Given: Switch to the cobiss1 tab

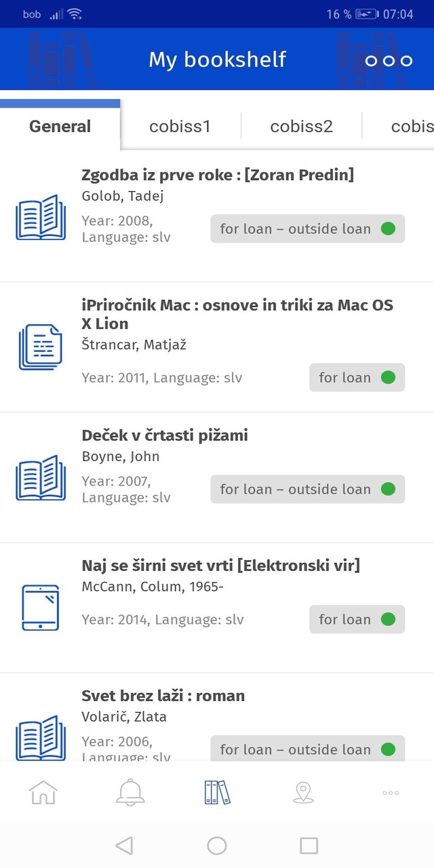Looking at the screenshot, I should point(180,126).
